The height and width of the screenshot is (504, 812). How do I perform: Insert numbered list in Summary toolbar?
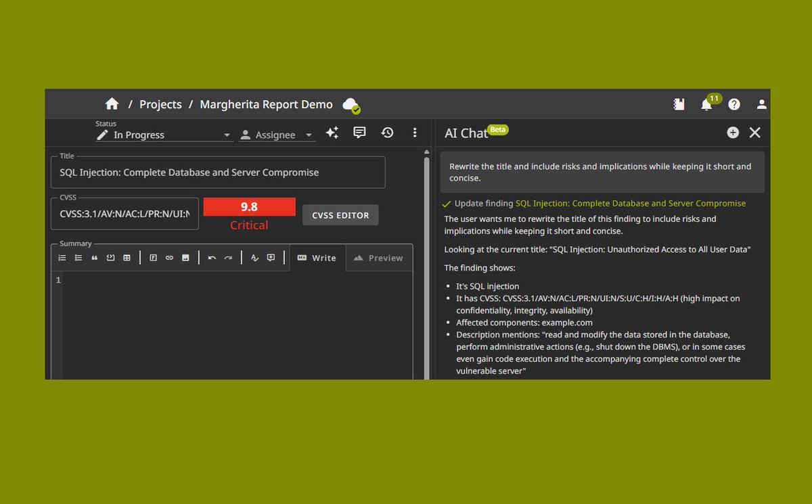[62, 258]
